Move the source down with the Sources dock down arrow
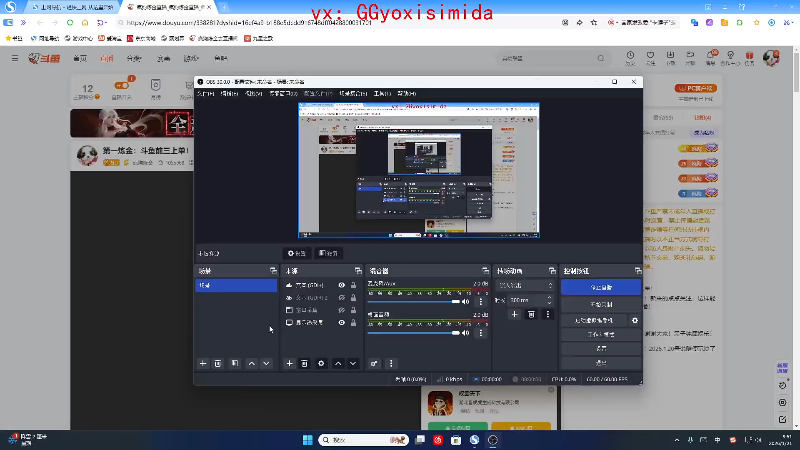Viewport: 800px width, 450px height. coord(353,363)
